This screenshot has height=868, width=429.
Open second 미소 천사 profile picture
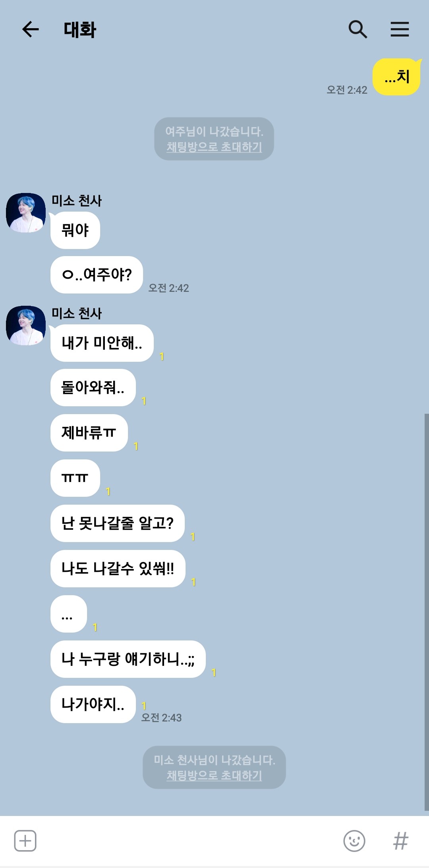26,326
